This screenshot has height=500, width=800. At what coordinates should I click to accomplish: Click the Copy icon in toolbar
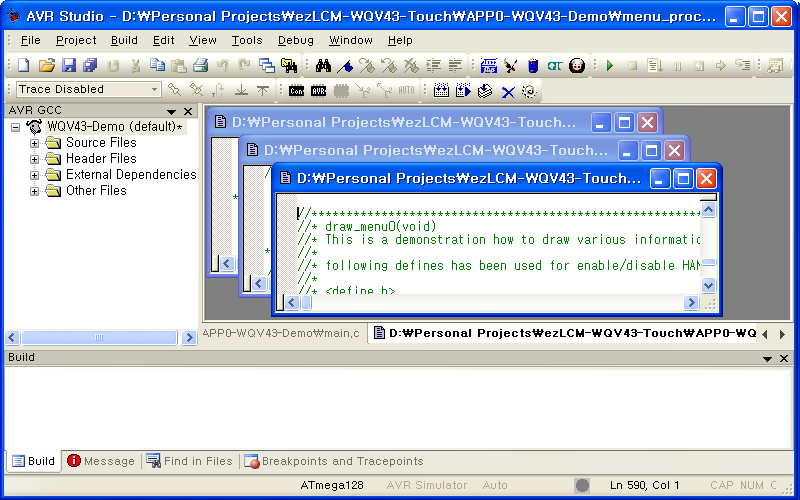pos(157,65)
